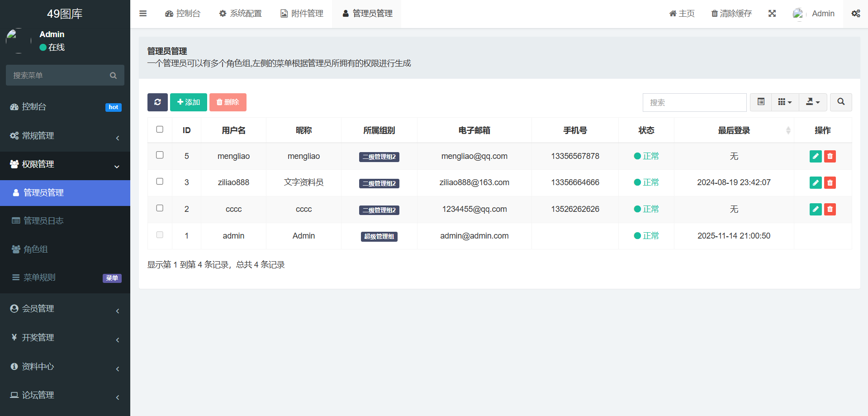Click the hamburger sidebar toggle icon

coord(143,14)
